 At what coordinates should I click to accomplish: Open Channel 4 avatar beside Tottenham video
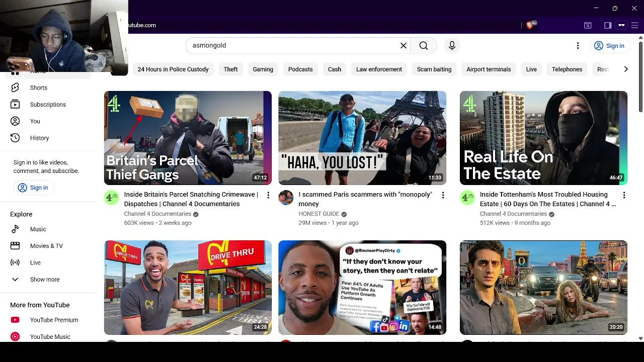467,198
